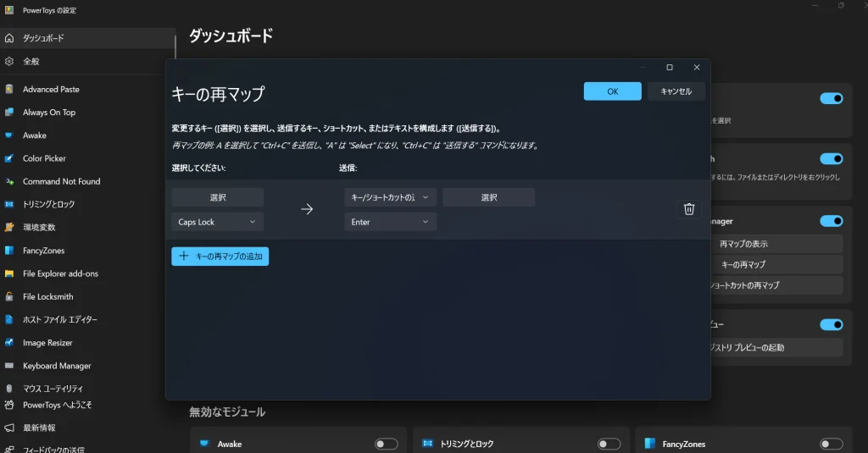The width and height of the screenshot is (868, 453).
Task: Open FancyZones from the sidebar icon
Action: tap(9, 251)
